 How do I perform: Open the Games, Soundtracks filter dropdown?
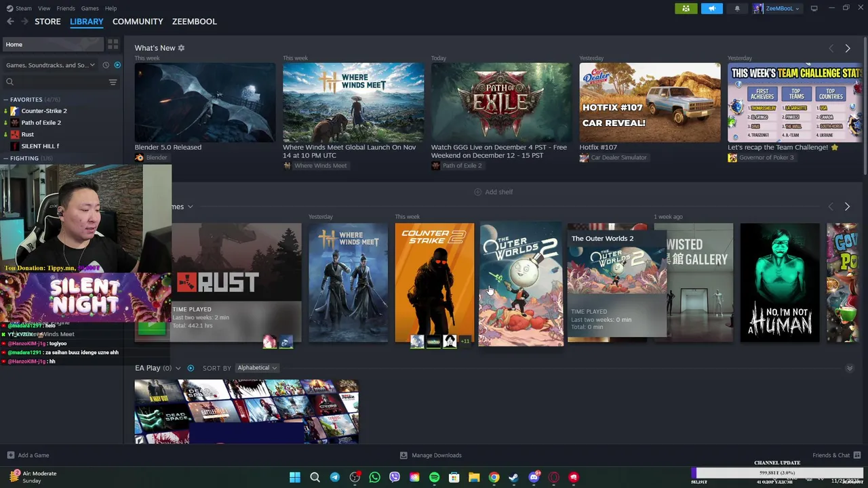click(51, 65)
